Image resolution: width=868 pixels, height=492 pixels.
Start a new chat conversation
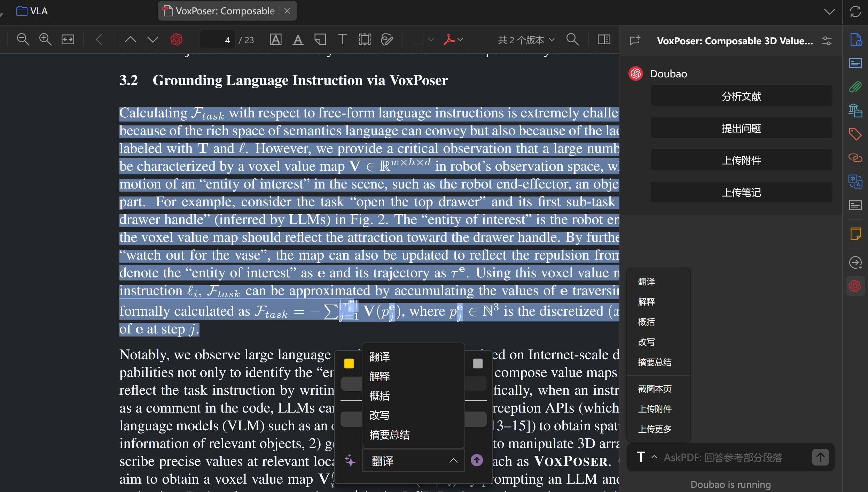click(x=635, y=40)
